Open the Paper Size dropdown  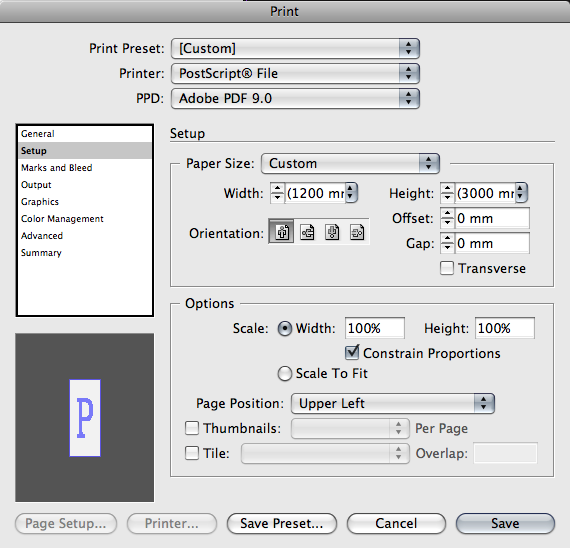point(350,163)
